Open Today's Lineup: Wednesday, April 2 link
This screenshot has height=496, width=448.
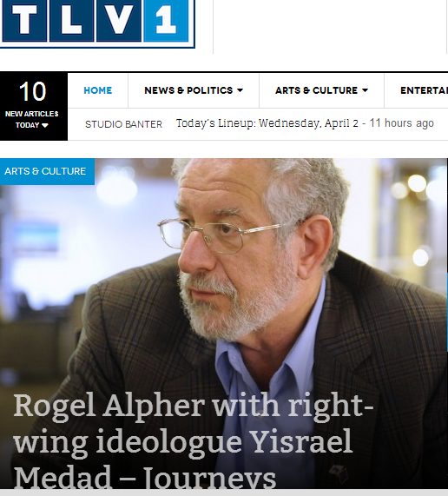pyautogui.click(x=267, y=123)
